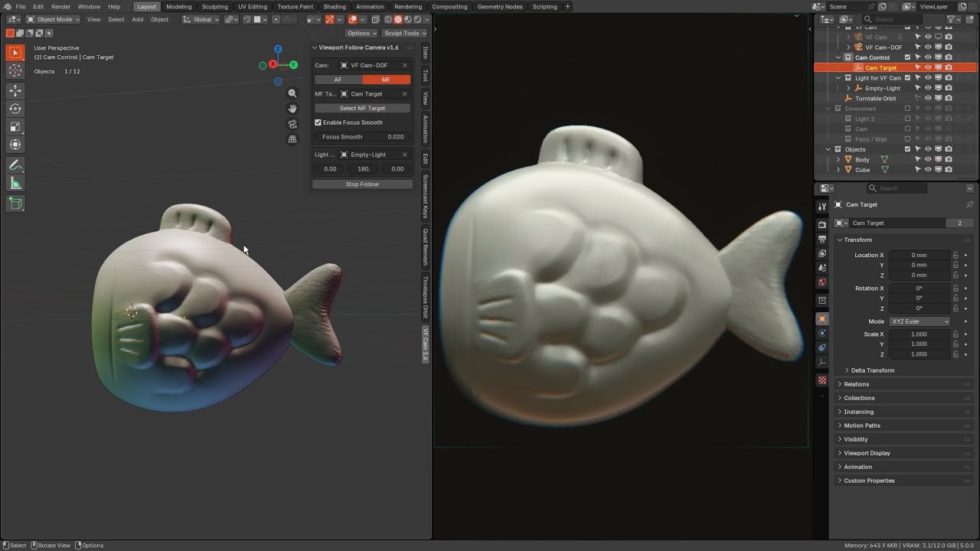Activate the Select Box tool

pos(15,53)
